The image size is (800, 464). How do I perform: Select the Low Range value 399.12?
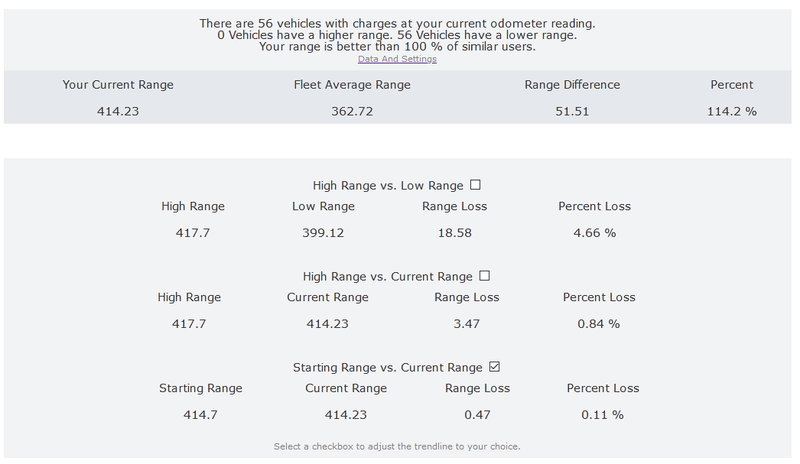(322, 233)
